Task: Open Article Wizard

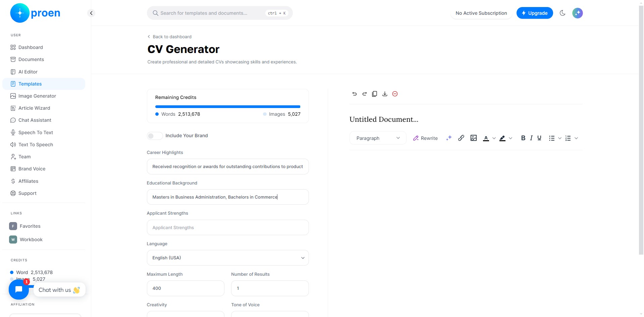Action: [44, 108]
